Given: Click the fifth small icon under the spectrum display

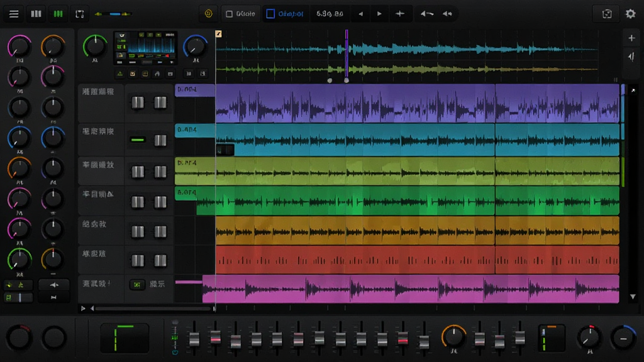Looking at the screenshot, I should (x=170, y=74).
